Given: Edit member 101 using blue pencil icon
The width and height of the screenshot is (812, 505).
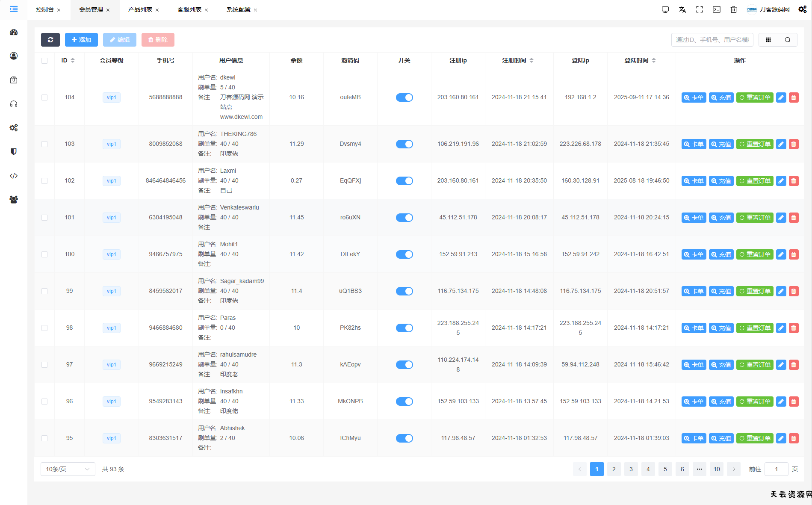Looking at the screenshot, I should click(x=781, y=218).
